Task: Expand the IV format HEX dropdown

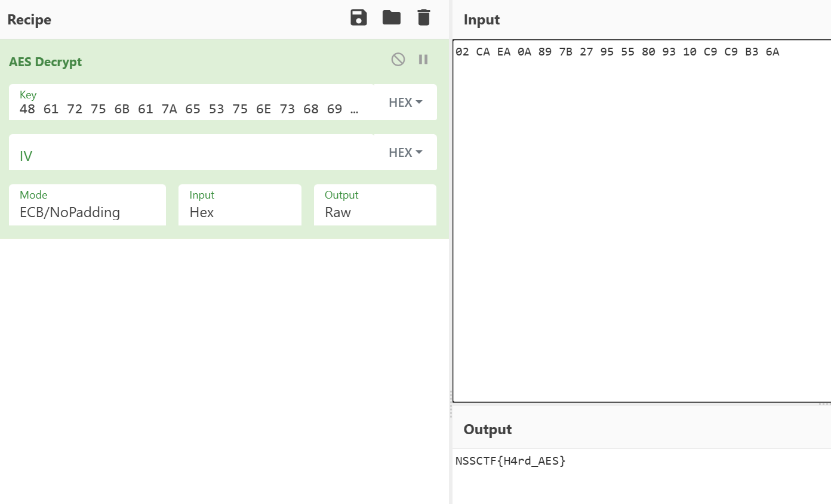Action: (405, 153)
